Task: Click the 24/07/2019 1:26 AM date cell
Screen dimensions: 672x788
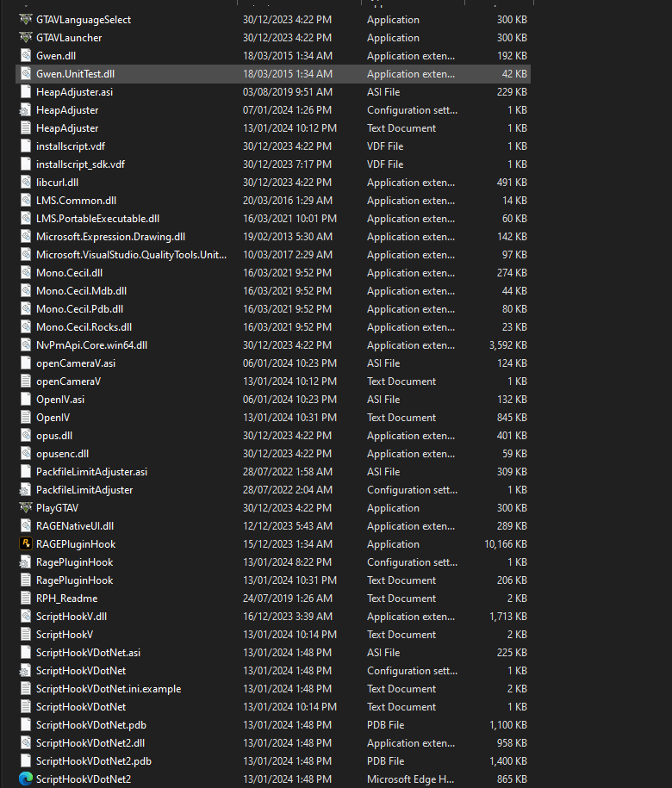Action: (x=288, y=599)
